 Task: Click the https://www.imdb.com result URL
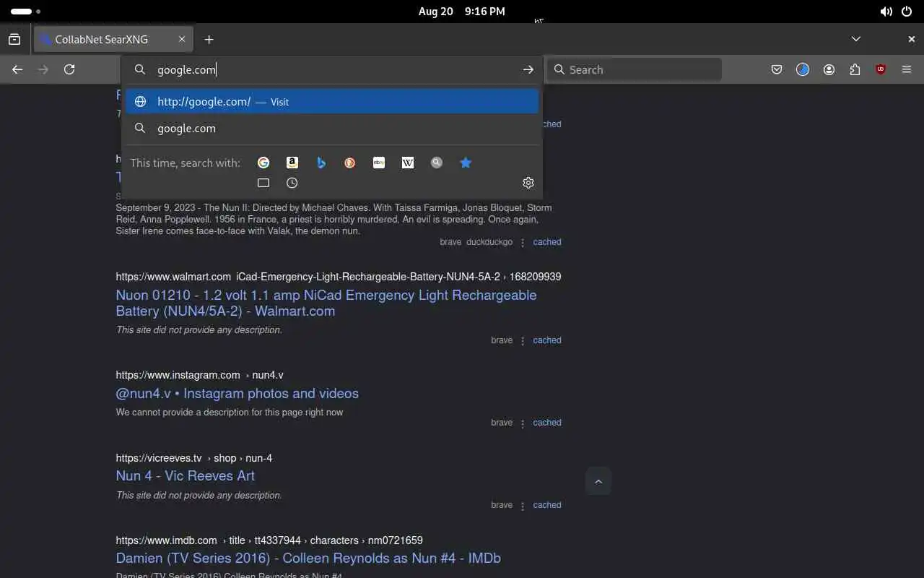click(166, 540)
